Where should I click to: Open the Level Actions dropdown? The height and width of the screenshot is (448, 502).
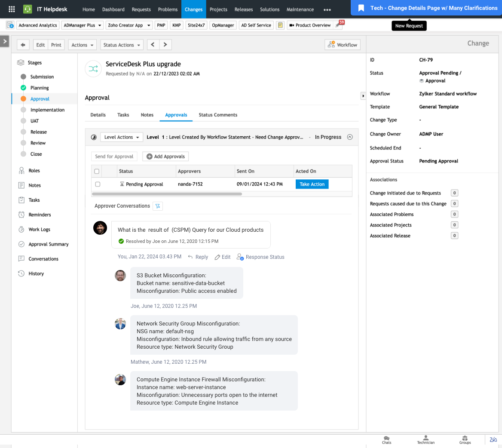point(122,137)
